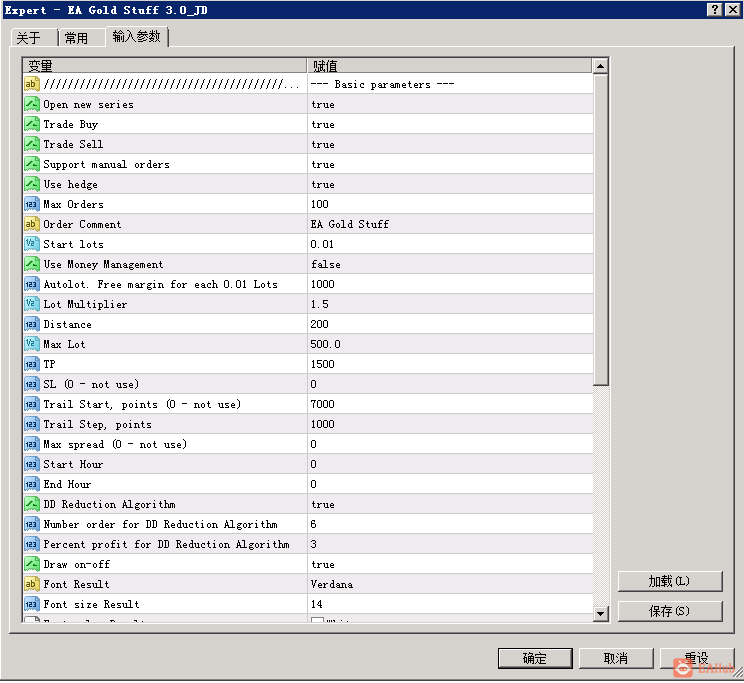Cancel with the 取消 button
The width and height of the screenshot is (744, 683).
pyautogui.click(x=616, y=658)
